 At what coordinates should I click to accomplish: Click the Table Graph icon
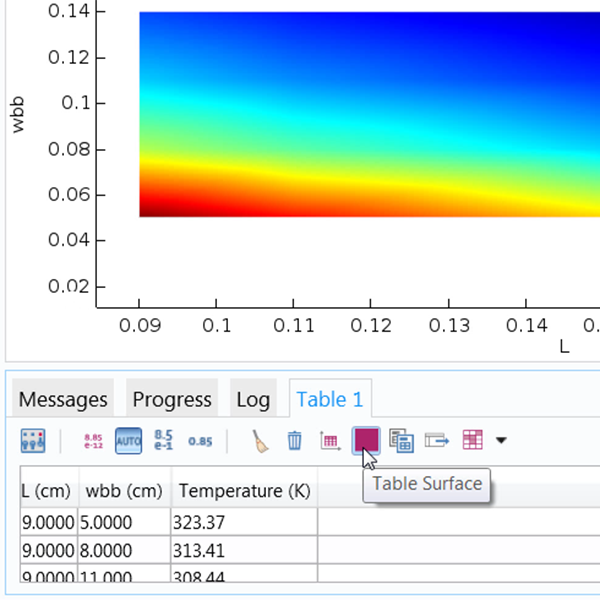pyautogui.click(x=330, y=440)
